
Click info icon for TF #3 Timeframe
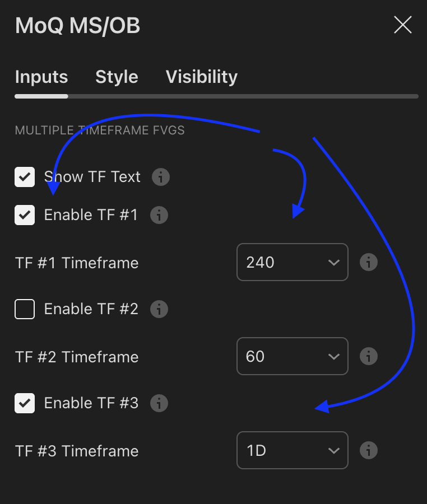[368, 450]
